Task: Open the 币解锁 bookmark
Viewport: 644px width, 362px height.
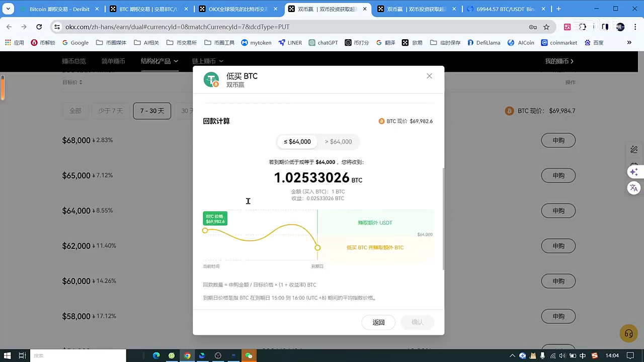Action: [43, 43]
